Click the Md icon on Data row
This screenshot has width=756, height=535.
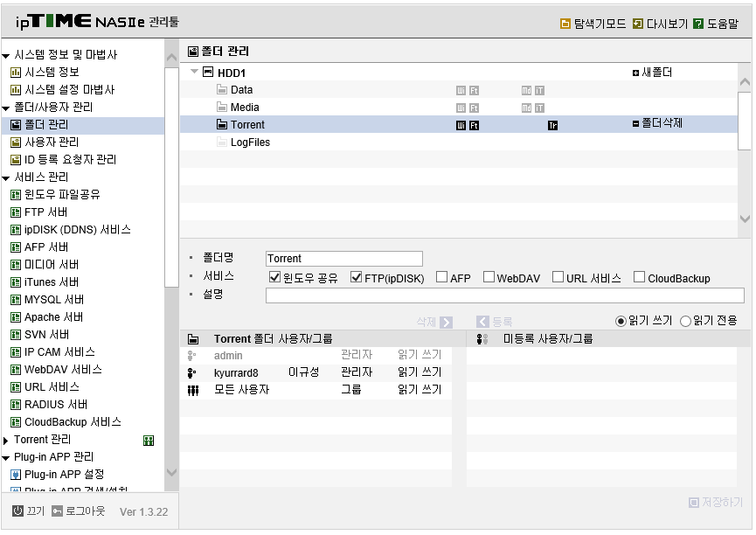coord(526,90)
